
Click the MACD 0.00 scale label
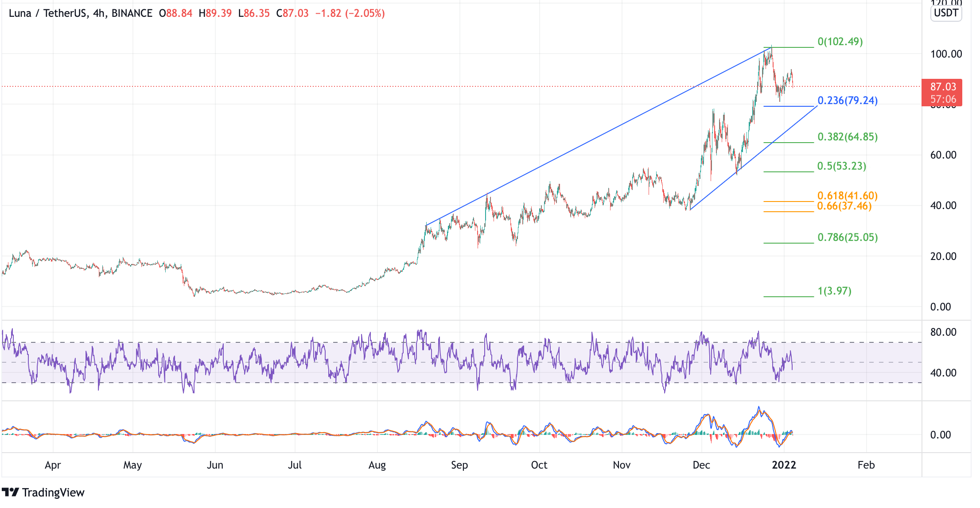coord(940,435)
